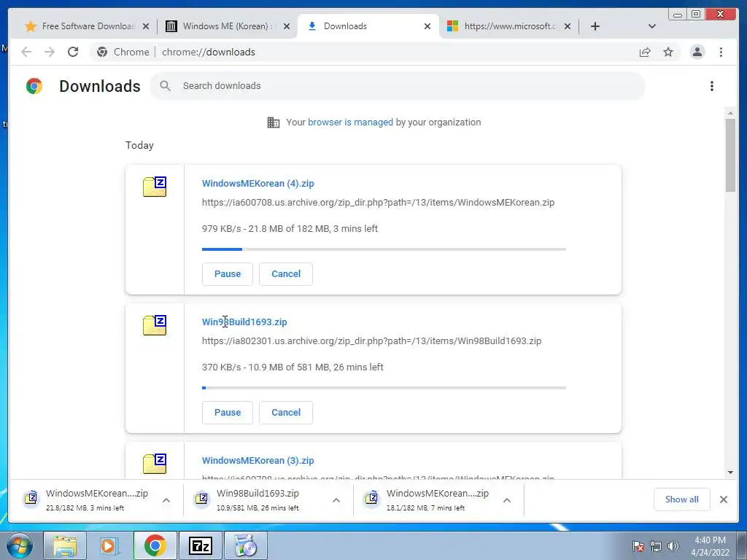Expand options for first WindowsMEKorean shelf item

click(x=166, y=500)
